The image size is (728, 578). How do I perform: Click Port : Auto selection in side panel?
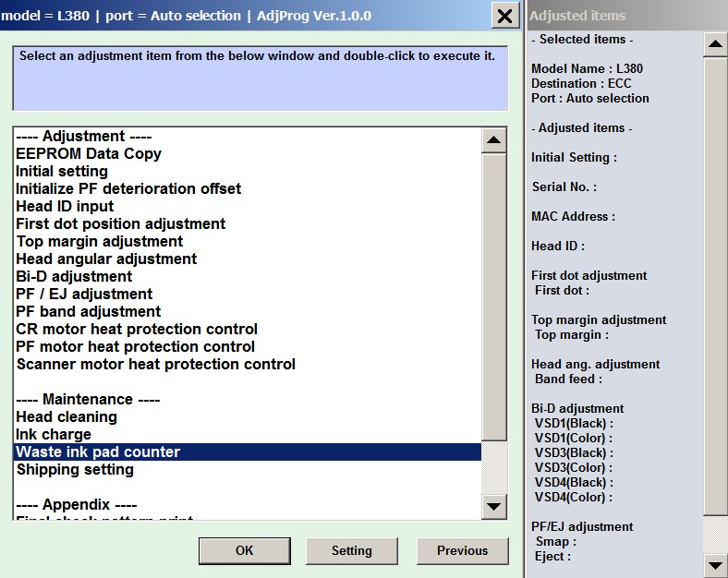coord(590,99)
